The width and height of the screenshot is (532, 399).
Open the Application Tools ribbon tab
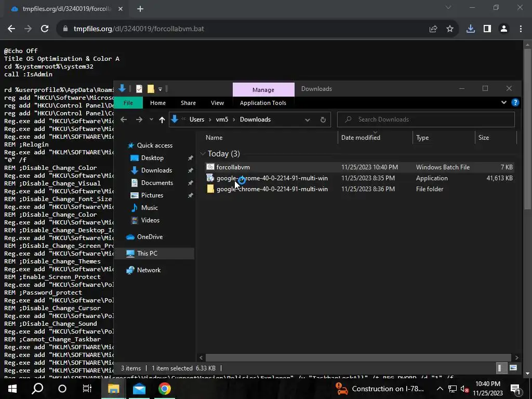click(x=263, y=103)
